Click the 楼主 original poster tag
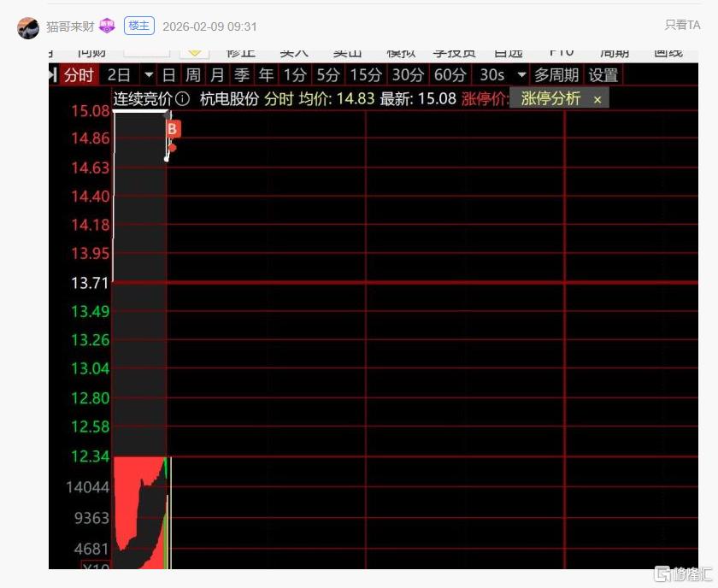The image size is (718, 588). click(x=139, y=26)
